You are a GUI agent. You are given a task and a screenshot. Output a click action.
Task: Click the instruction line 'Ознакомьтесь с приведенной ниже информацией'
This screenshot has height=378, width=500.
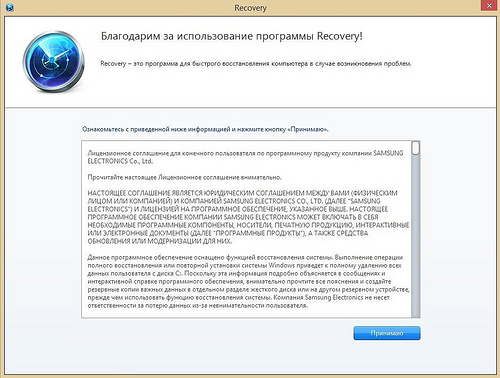(x=205, y=129)
